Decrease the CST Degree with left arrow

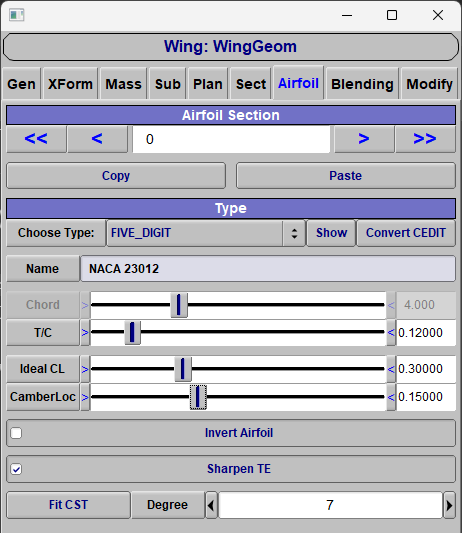coord(211,505)
